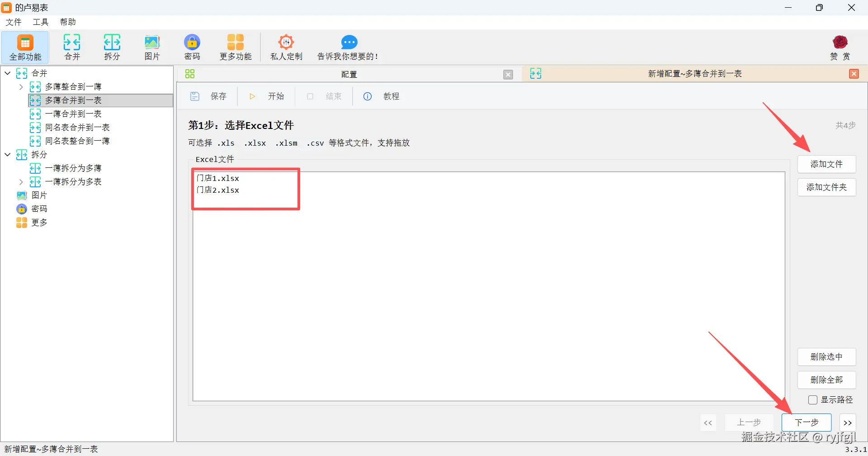Collapse the 合并 tree group
868x456 pixels.
pyautogui.click(x=8, y=73)
